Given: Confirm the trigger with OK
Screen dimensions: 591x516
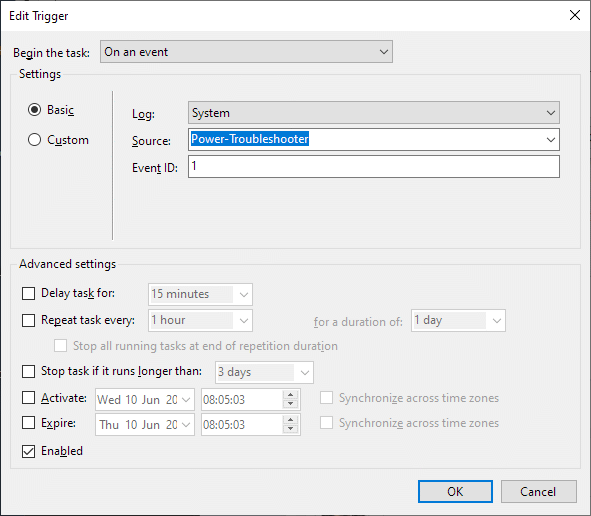Looking at the screenshot, I should point(455,492).
